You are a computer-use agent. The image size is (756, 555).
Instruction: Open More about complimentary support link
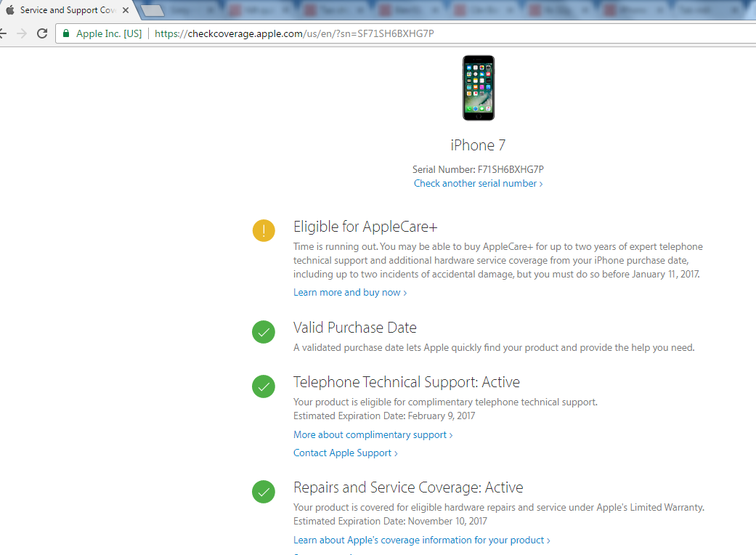point(373,435)
